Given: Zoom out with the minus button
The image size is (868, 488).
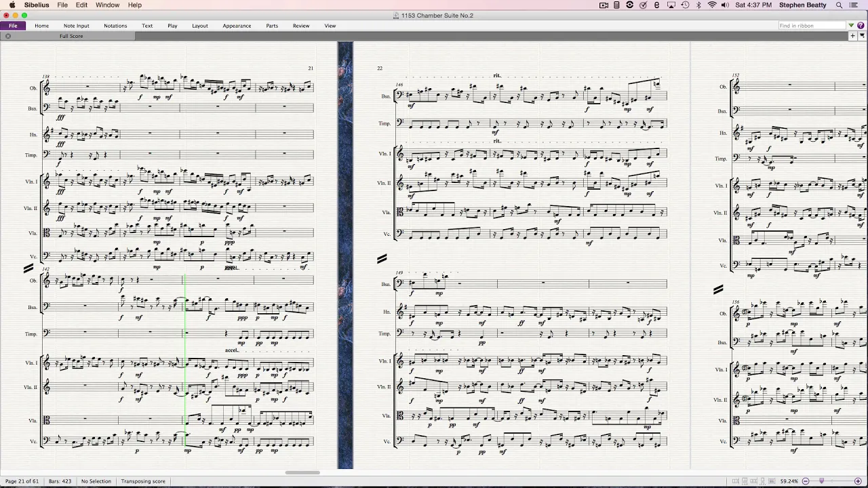Looking at the screenshot, I should (x=806, y=481).
